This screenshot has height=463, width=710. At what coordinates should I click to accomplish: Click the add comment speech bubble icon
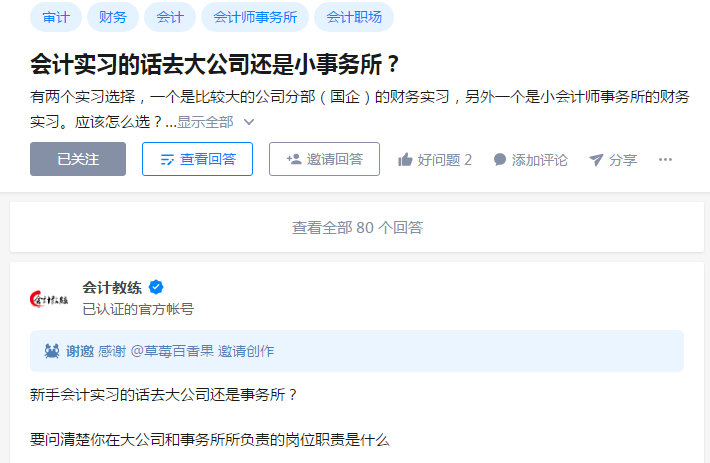pyautogui.click(x=500, y=160)
